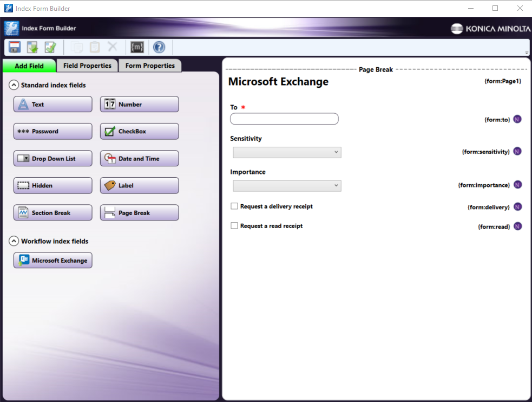Image resolution: width=532 pixels, height=402 pixels.
Task: Add a Drop Down List field
Action: click(x=53, y=159)
